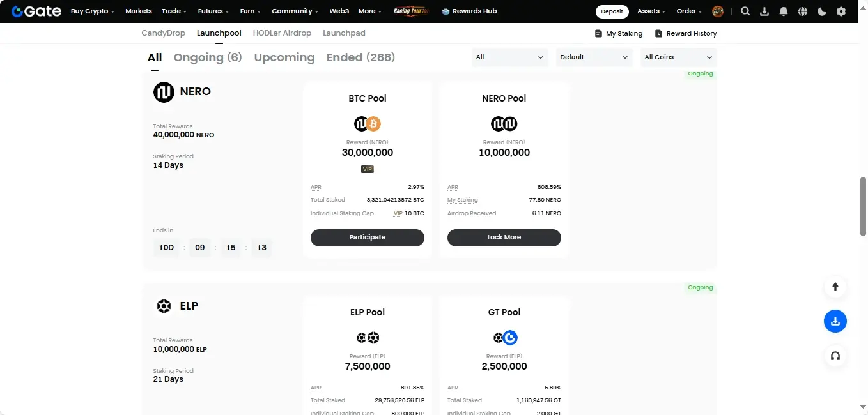Screen dimensions: 868x415
Task: Click the Racing Tour banner icon
Action: tap(411, 11)
